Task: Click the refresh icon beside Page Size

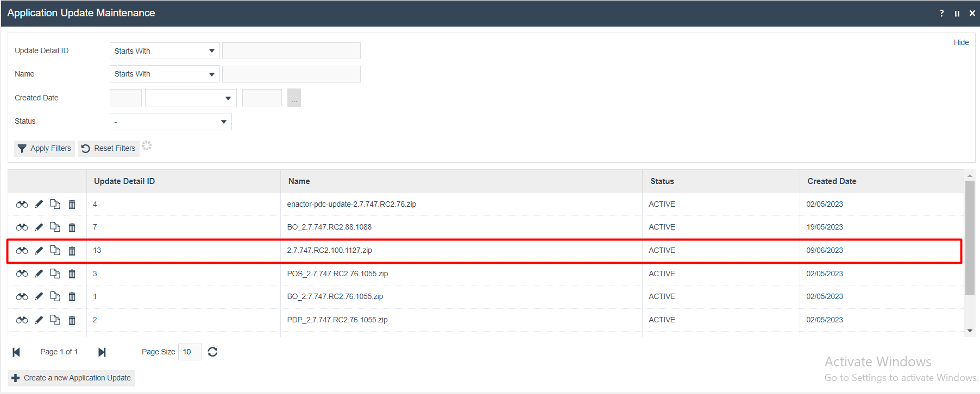Action: pyautogui.click(x=212, y=352)
